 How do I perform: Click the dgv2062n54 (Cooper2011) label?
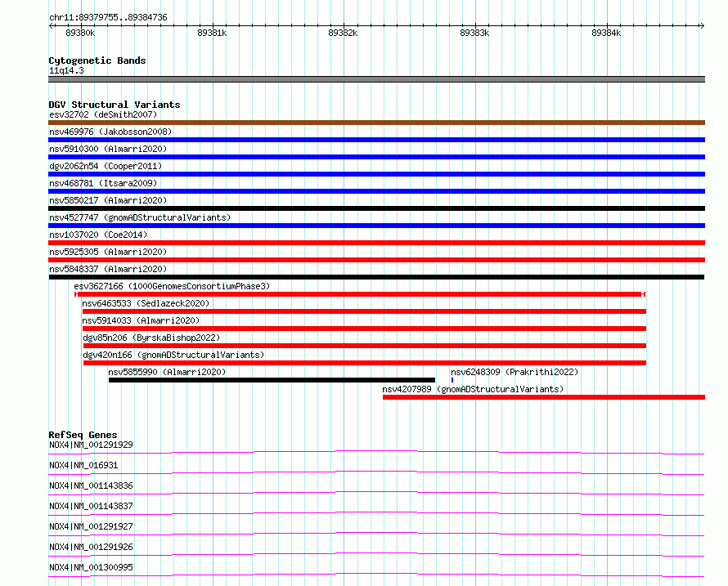pos(106,166)
